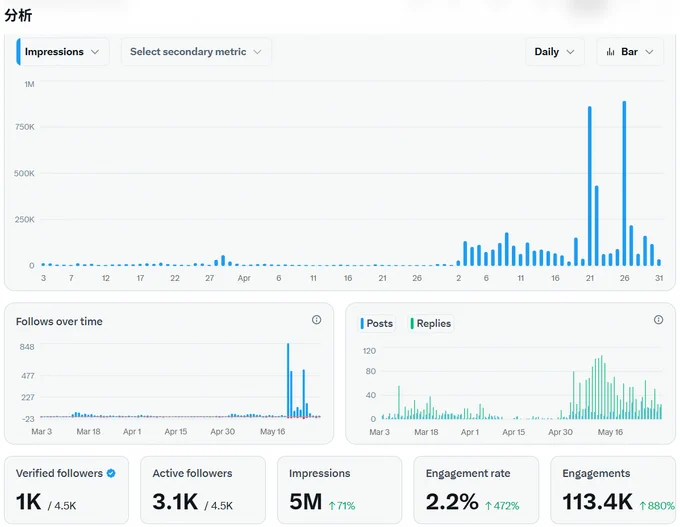Screen dimensions: 680x527
Task: Click the Follows over time title
Action: (x=59, y=321)
